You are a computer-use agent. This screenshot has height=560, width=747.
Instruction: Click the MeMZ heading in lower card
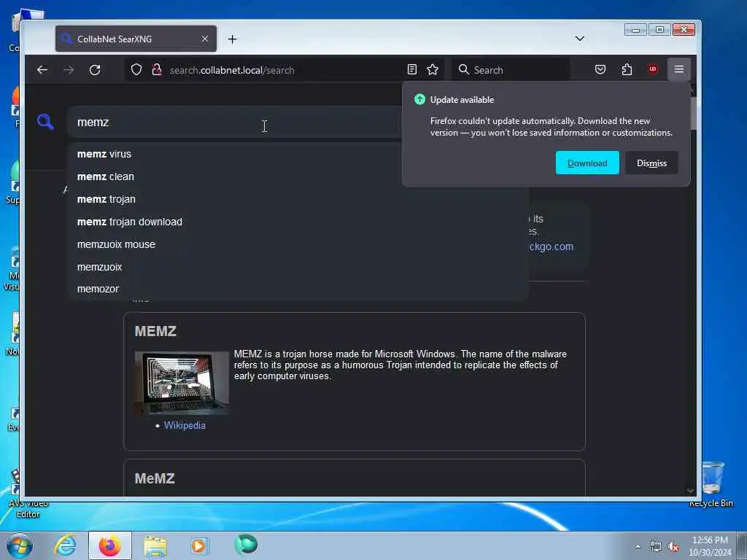[x=155, y=478]
